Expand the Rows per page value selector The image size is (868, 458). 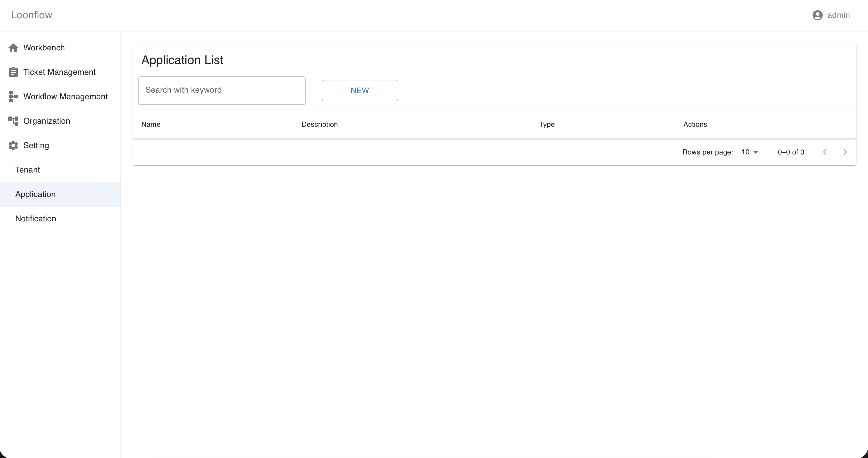coord(749,152)
